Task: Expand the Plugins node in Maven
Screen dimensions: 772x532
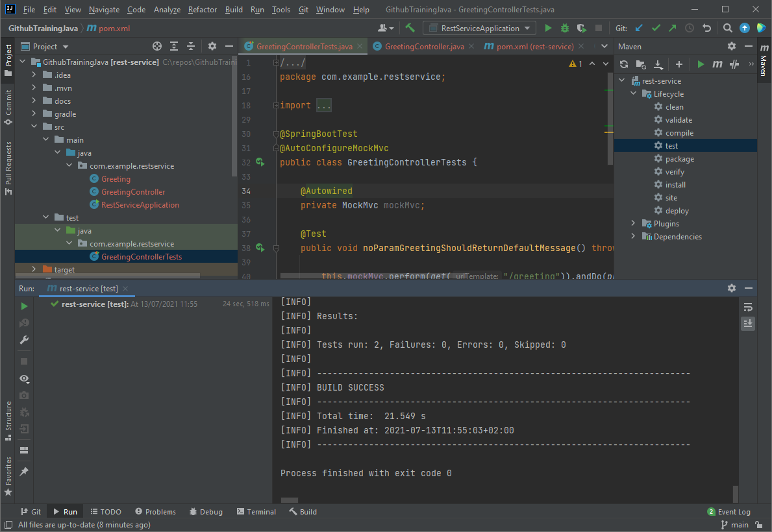Action: click(x=634, y=224)
